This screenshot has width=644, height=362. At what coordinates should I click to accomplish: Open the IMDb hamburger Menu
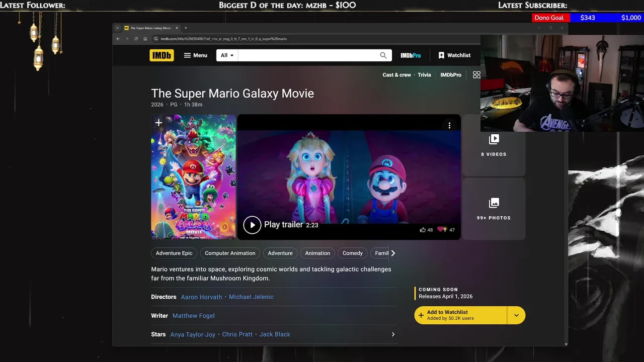click(195, 55)
